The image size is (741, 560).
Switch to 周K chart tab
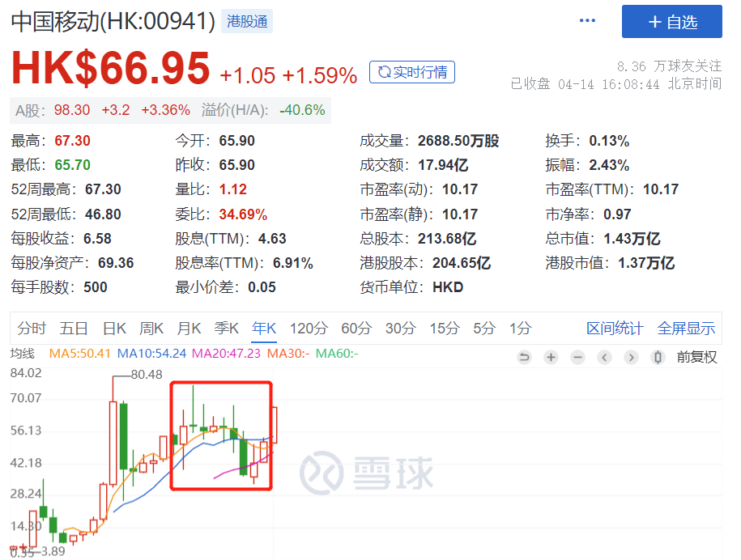pos(151,329)
